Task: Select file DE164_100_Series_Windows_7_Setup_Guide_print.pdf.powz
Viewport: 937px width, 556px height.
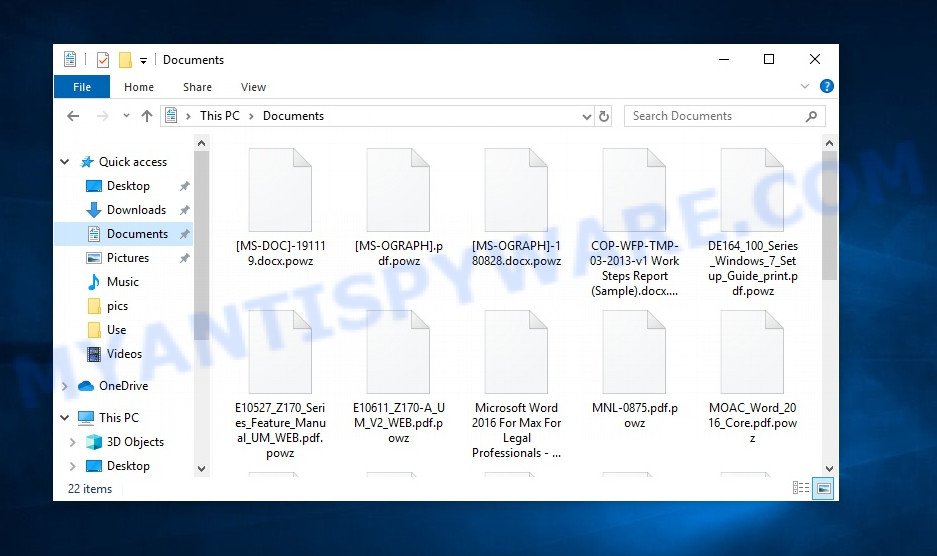Action: [753, 222]
